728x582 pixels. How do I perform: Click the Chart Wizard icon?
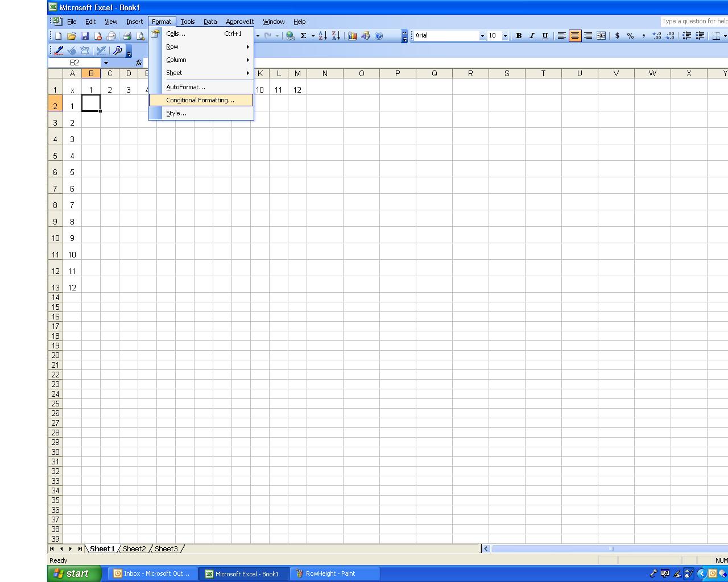point(353,36)
